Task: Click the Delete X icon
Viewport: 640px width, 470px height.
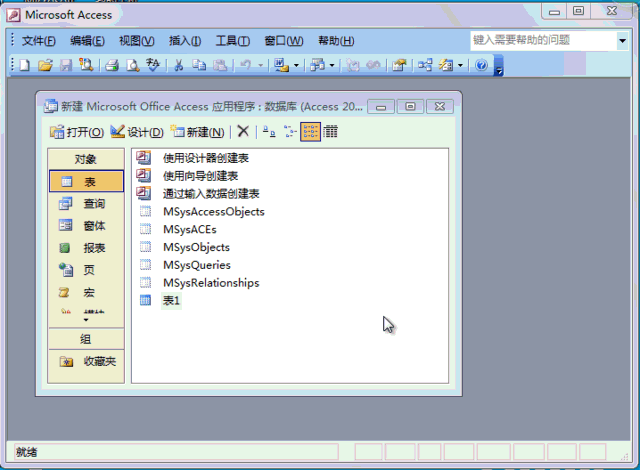Action: (x=243, y=131)
